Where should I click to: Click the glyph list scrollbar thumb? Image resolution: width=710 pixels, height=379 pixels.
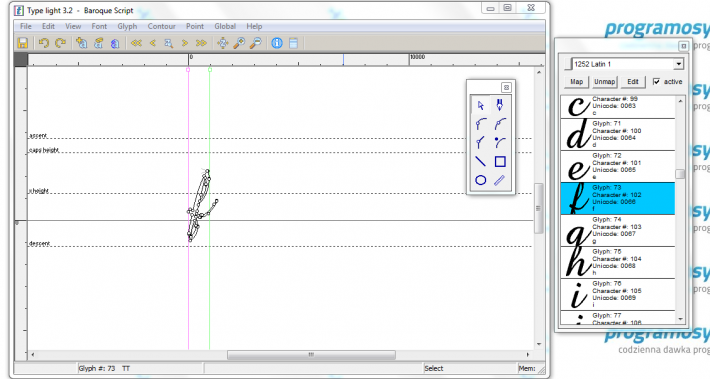coord(680,174)
